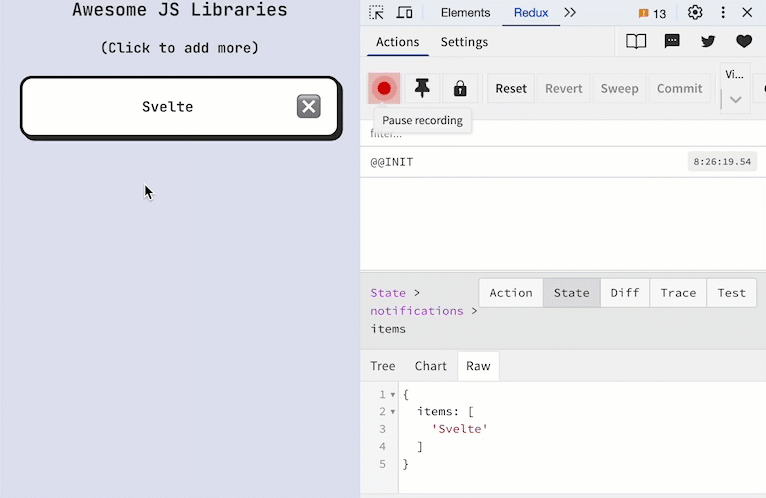Open the documentation book icon
Image resolution: width=766 pixels, height=498 pixels.
[636, 42]
